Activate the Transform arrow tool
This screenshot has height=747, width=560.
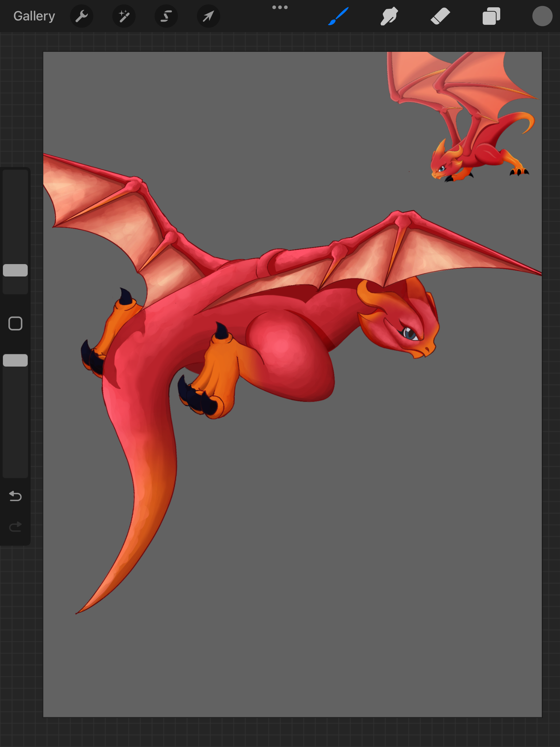point(208,16)
